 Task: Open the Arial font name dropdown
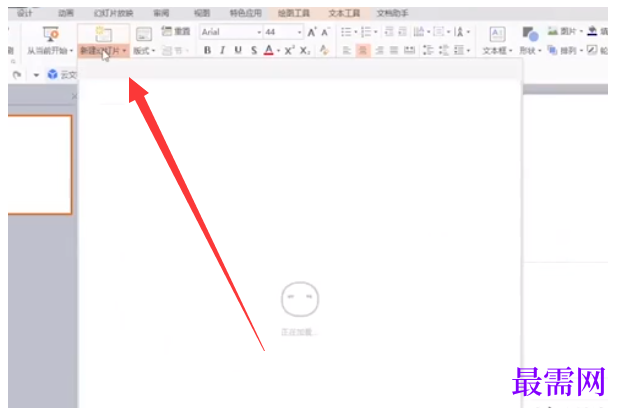[x=259, y=32]
